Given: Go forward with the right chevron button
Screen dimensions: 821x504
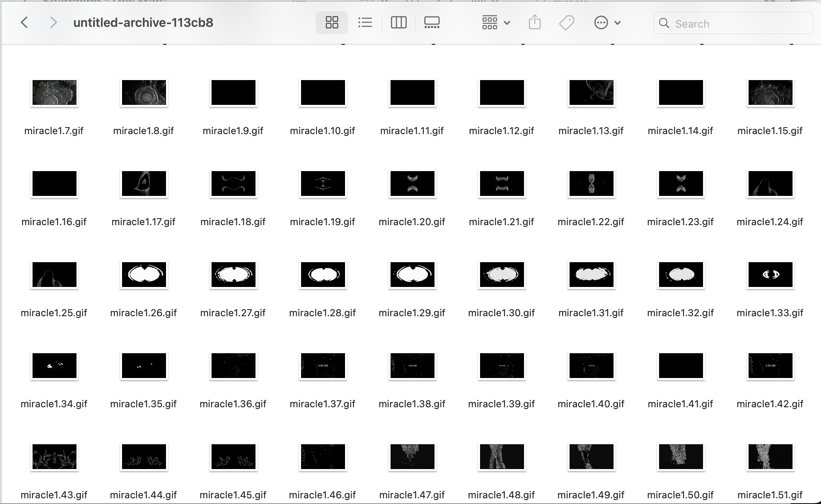Looking at the screenshot, I should coord(53,22).
